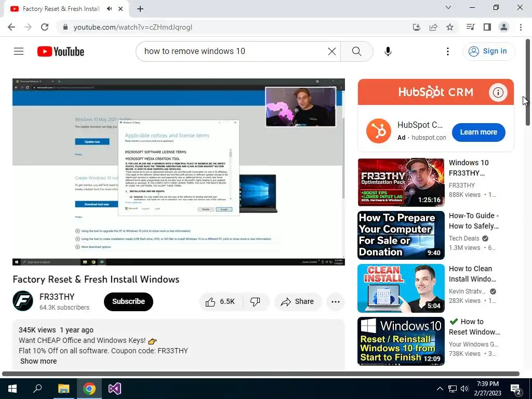
Task: Open the FR33THY channel name link
Action: [x=57, y=297]
